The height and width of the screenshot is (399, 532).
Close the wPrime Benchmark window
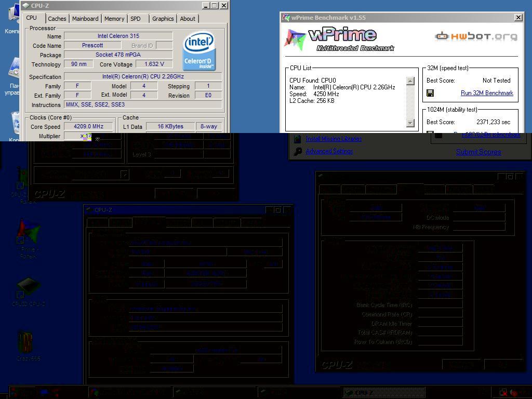518,18
